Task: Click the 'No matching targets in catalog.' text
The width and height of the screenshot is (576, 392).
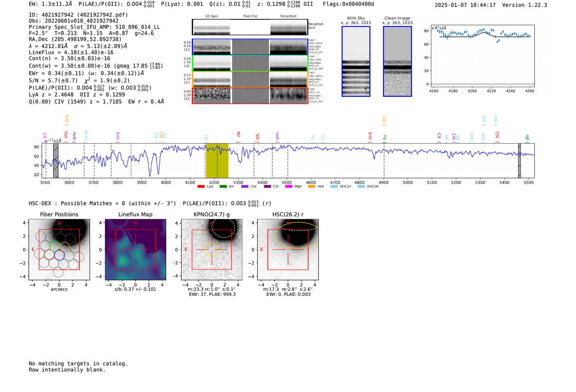Action: (78, 364)
